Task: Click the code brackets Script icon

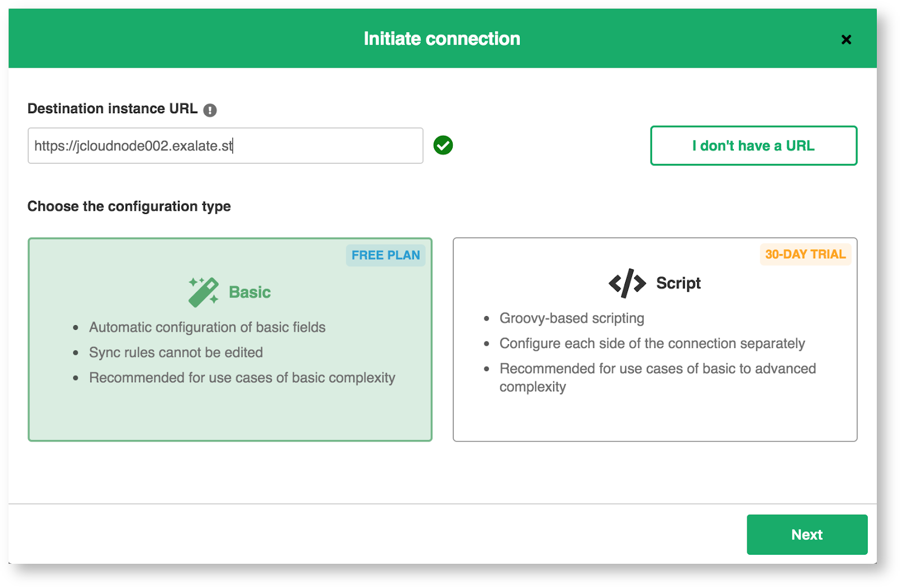Action: pyautogui.click(x=627, y=283)
